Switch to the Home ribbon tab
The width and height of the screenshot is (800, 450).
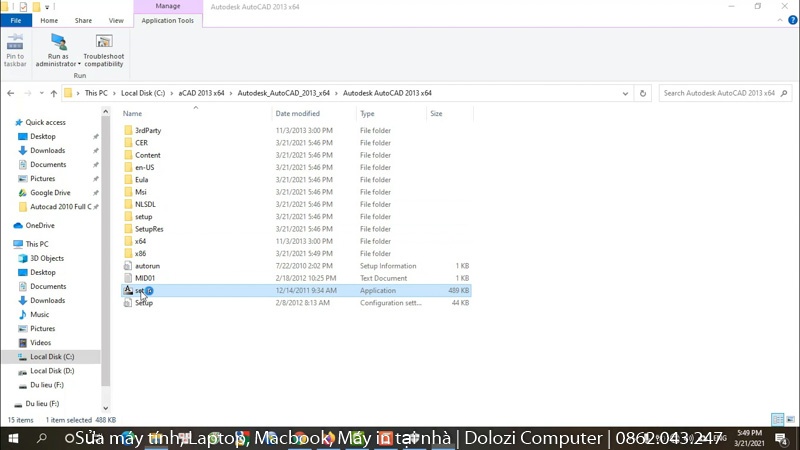click(x=49, y=20)
